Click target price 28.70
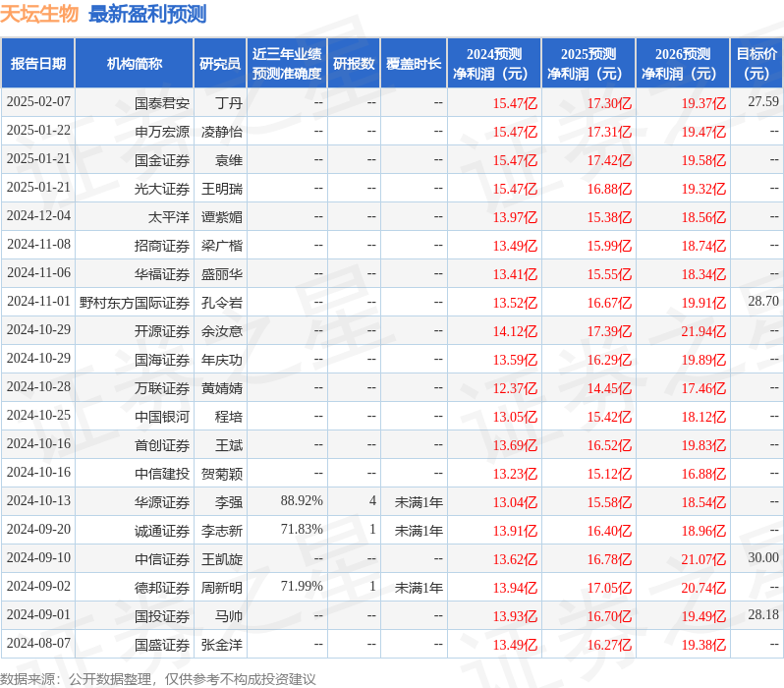Image resolution: width=784 pixels, height=688 pixels. [x=763, y=302]
